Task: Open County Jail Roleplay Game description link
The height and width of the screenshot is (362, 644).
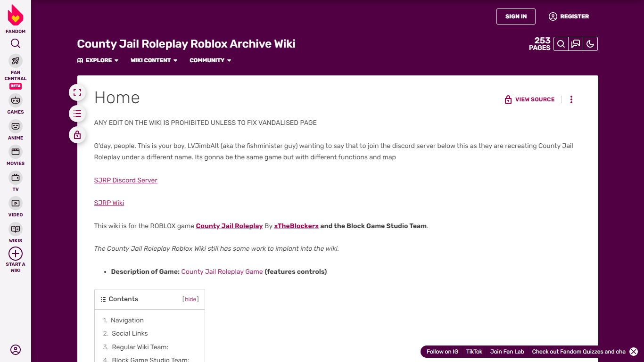Action: (222, 271)
